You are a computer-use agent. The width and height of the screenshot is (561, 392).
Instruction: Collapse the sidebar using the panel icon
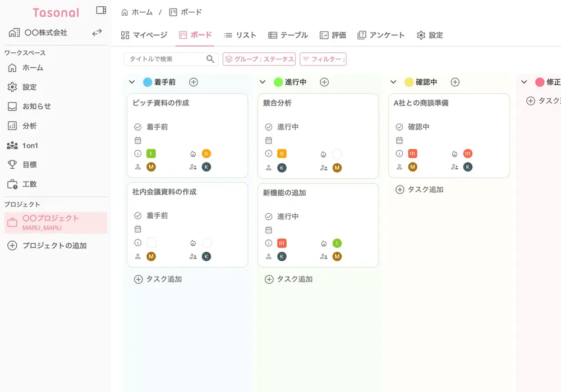coord(101,10)
